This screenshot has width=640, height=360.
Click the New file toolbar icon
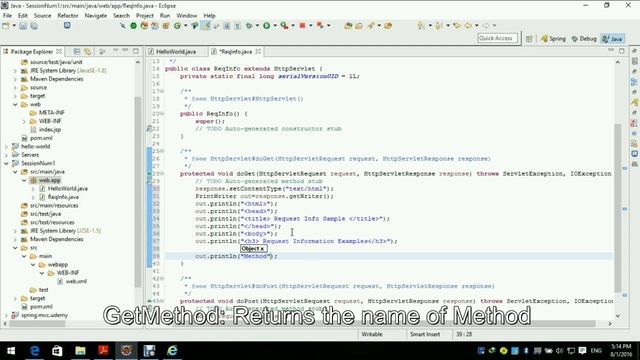click(6, 26)
